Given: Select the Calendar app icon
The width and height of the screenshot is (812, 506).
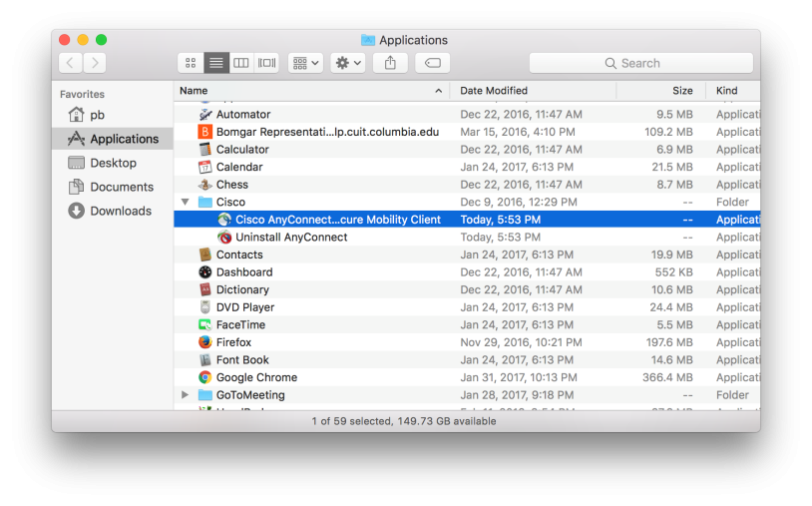Looking at the screenshot, I should [x=205, y=167].
